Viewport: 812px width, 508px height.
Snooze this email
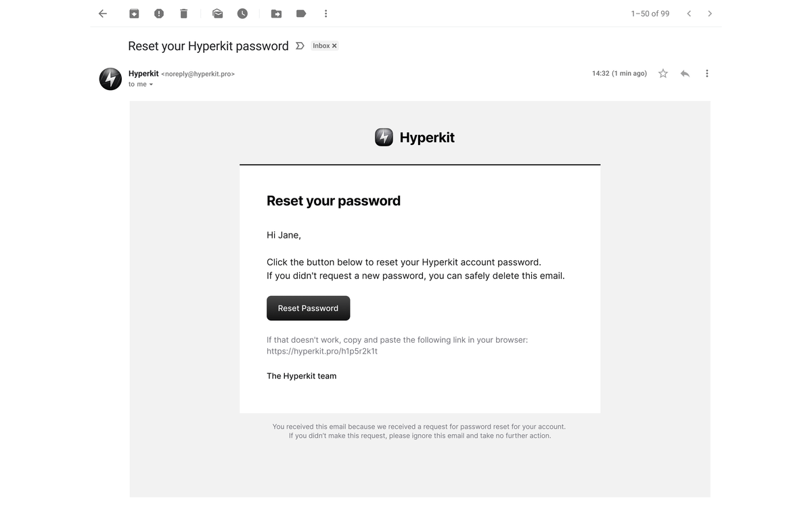tap(242, 14)
